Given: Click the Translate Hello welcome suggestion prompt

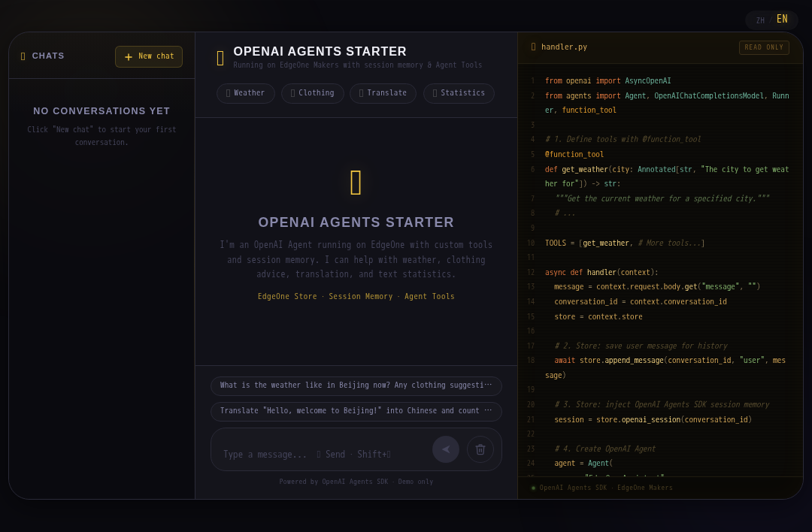Looking at the screenshot, I should (x=356, y=411).
